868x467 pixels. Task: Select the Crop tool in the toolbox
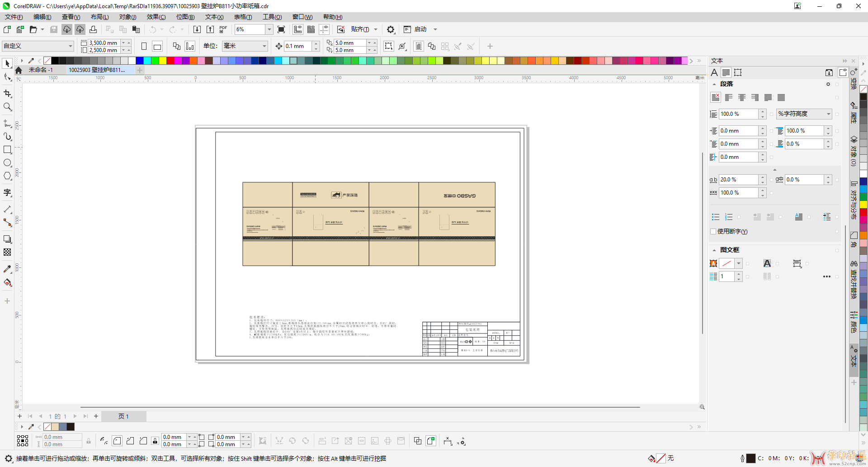click(x=8, y=94)
